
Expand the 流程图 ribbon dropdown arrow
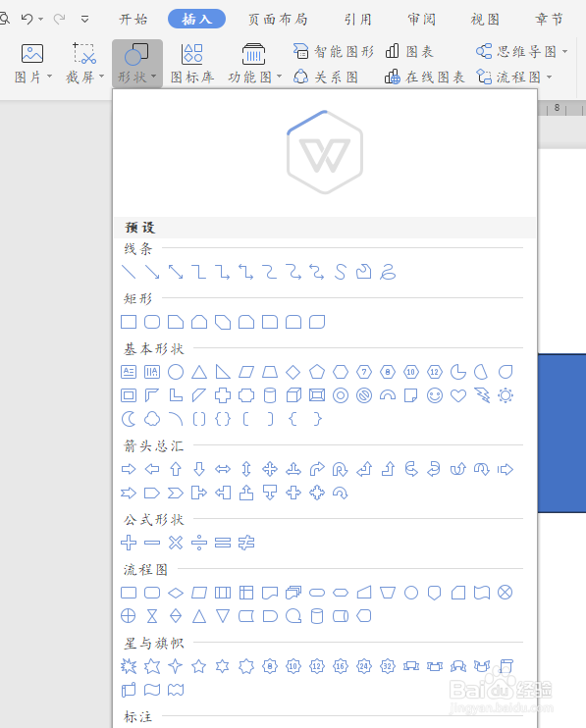pos(550,77)
